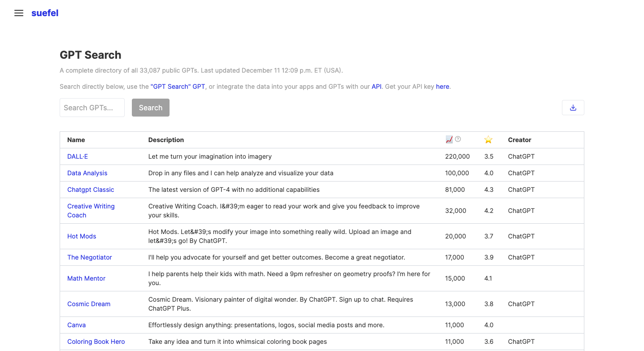Screen dimensions: 644x351
Task: Click the chart trend column header icon
Action: (449, 139)
